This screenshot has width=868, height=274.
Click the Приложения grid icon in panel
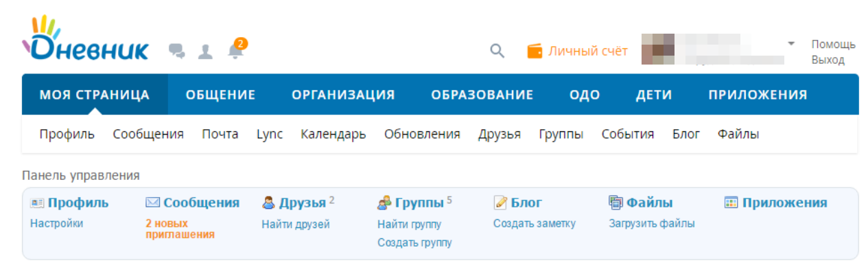tap(731, 203)
